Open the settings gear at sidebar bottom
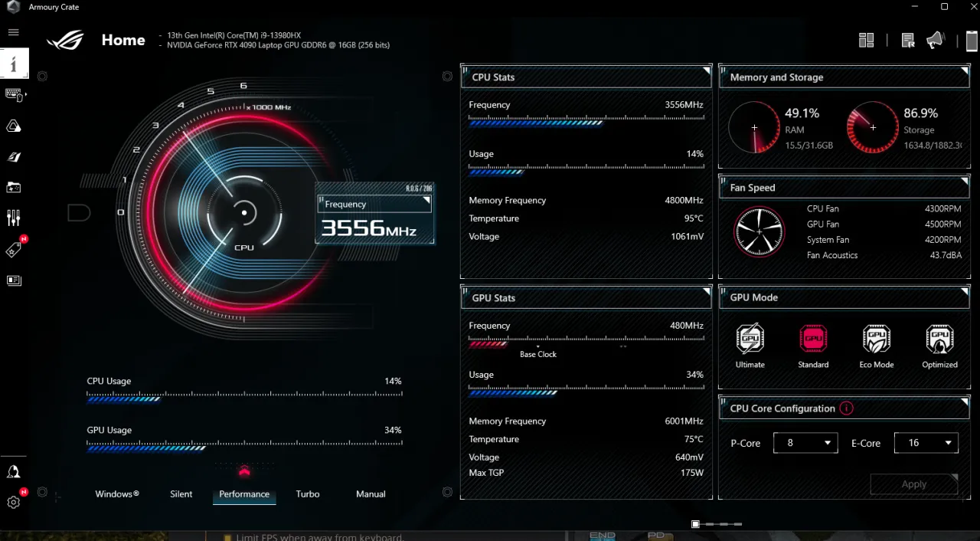This screenshot has width=980, height=541. 13,502
